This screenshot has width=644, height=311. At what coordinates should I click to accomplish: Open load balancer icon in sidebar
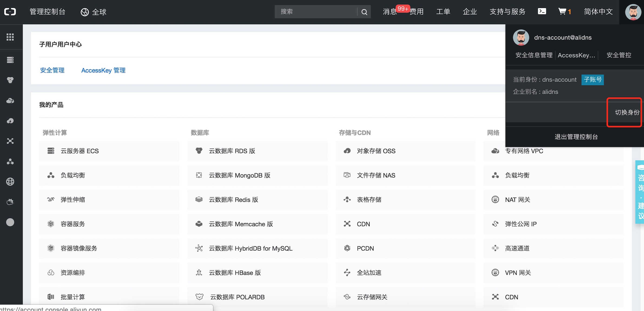[x=10, y=161]
